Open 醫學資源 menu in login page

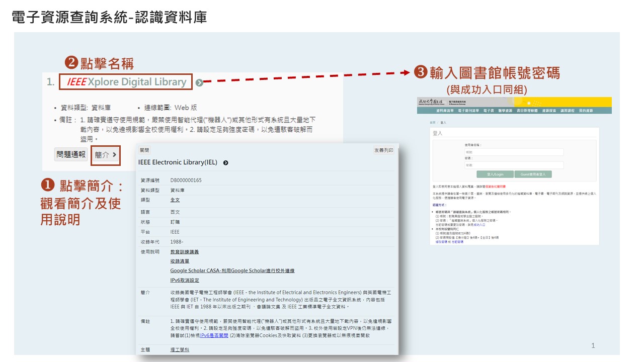[x=505, y=111]
